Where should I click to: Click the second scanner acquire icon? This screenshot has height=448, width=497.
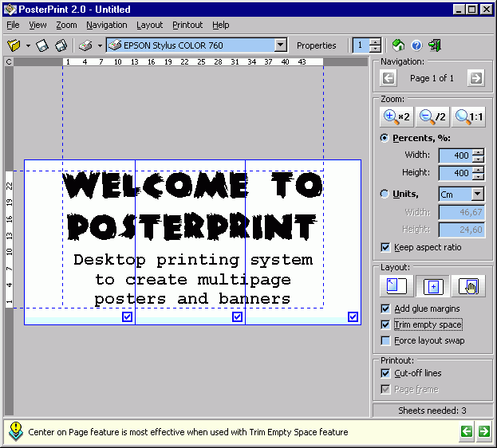[61, 45]
